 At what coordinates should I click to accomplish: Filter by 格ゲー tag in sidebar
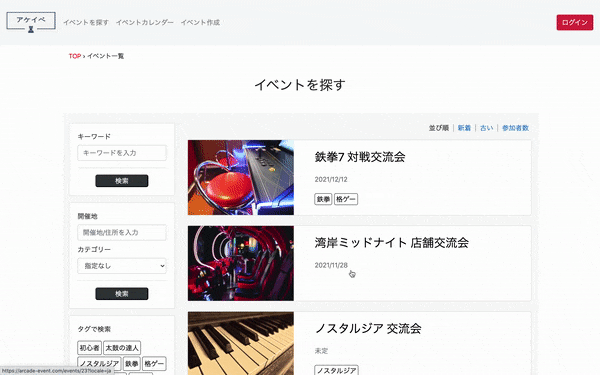point(154,364)
